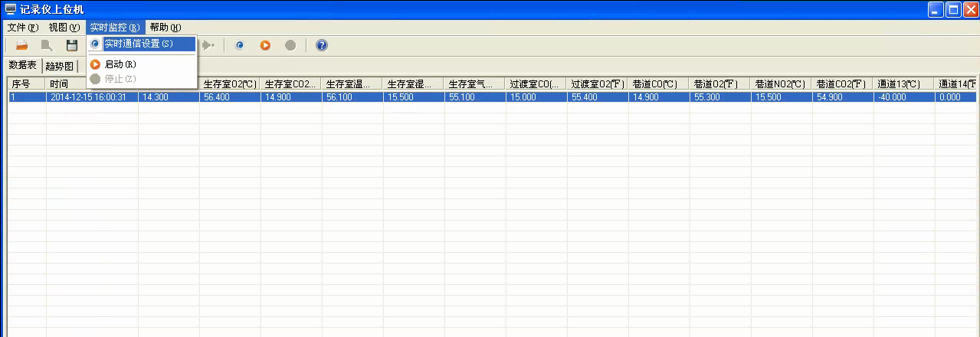Click the 过渡室CO(... column header

536,83
